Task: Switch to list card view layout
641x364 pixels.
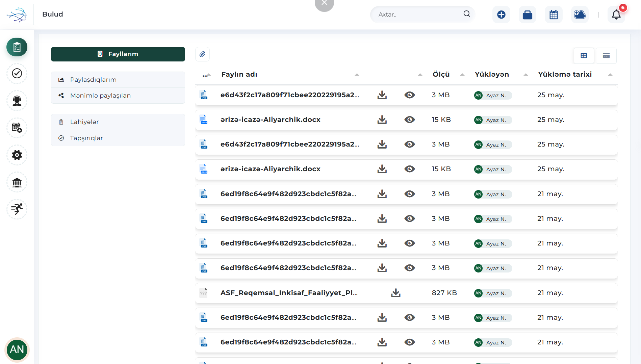Action: [x=606, y=56]
